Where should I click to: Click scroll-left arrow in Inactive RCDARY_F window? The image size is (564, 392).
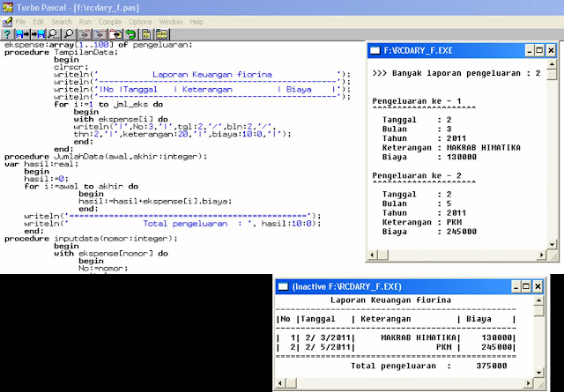point(281,383)
